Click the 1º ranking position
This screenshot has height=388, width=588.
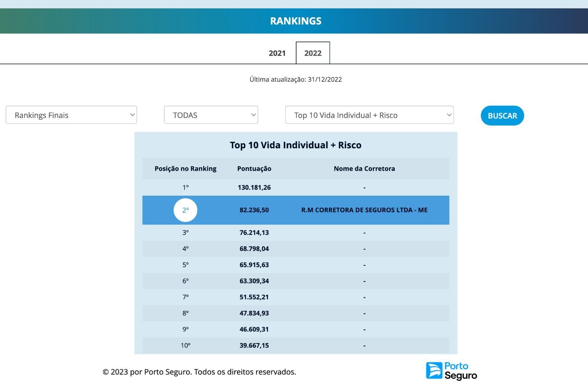(186, 188)
